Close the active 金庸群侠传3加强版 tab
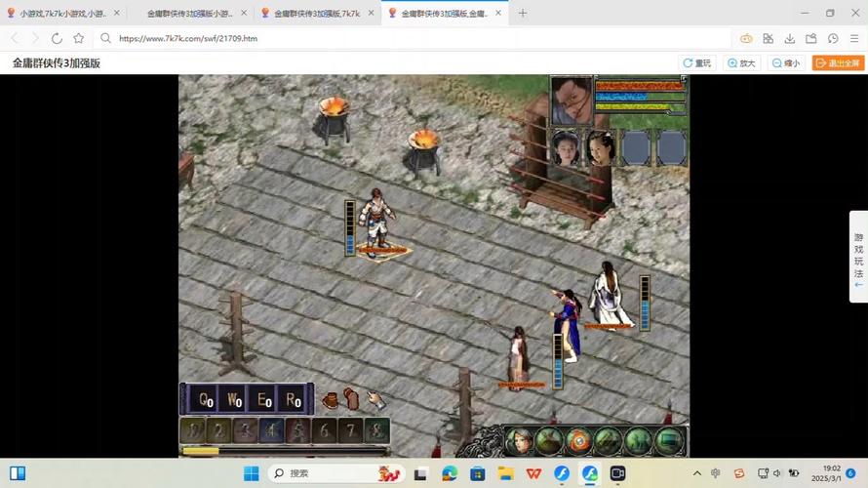868x488 pixels. click(498, 13)
